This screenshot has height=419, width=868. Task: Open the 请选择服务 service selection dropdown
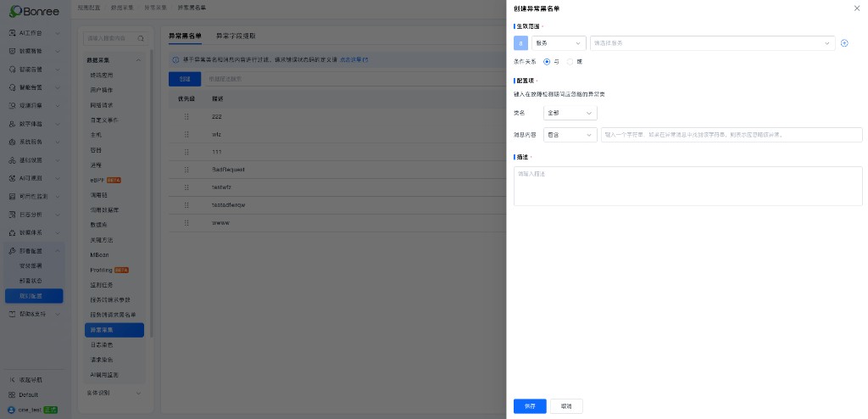712,43
